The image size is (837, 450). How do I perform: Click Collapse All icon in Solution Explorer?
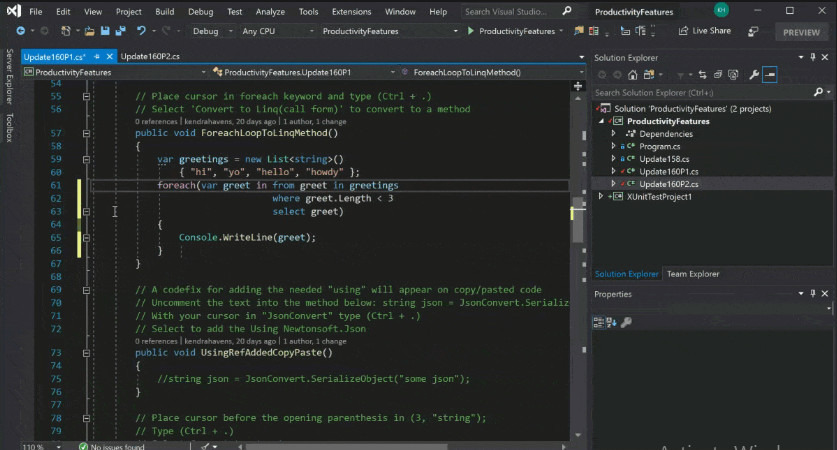click(x=718, y=75)
